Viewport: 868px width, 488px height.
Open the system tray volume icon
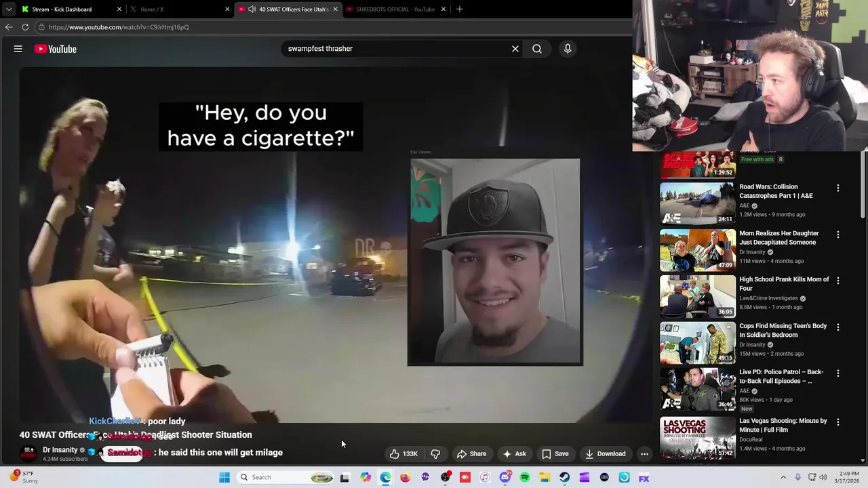[x=823, y=477]
